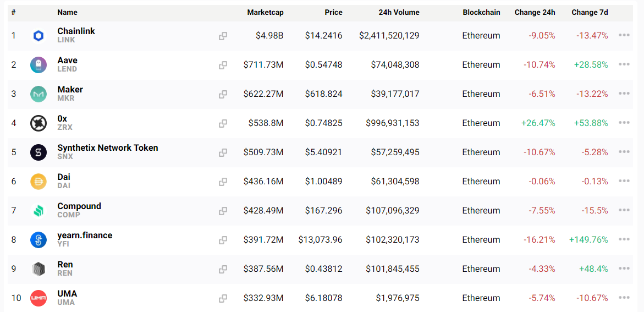Click the Compound logo icon
Viewport: 644px width, 312px height.
38,211
